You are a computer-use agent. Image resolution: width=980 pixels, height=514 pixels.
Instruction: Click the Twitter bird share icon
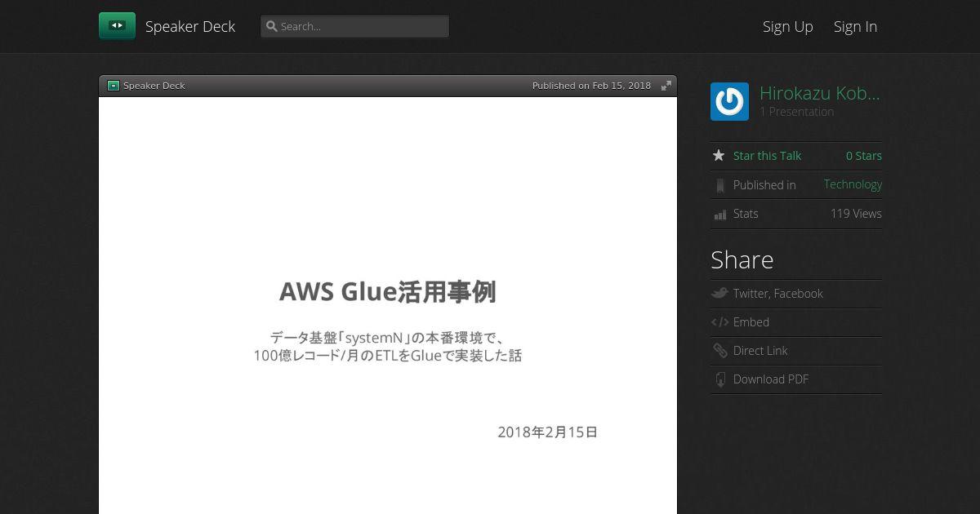click(x=719, y=294)
